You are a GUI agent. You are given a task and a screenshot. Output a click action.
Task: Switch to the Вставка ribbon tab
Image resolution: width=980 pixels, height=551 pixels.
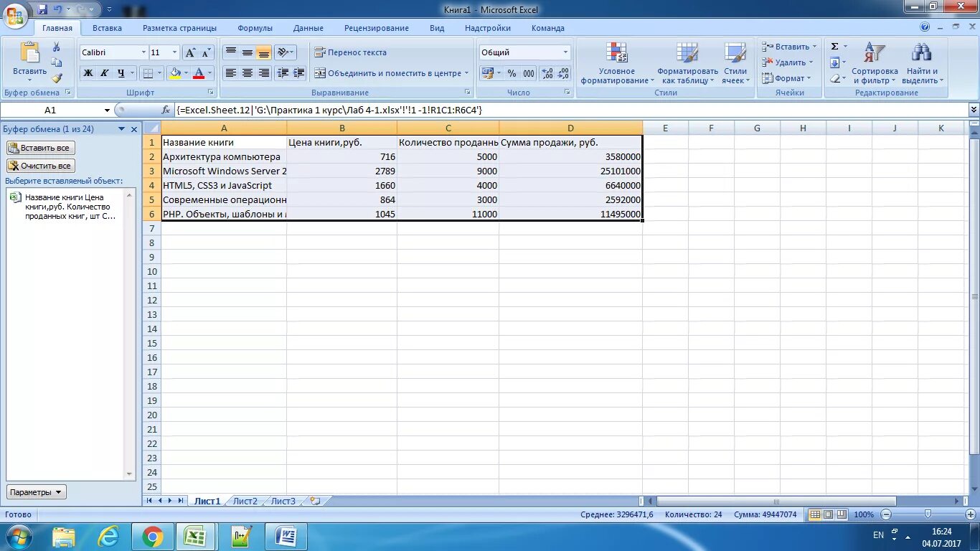click(107, 28)
